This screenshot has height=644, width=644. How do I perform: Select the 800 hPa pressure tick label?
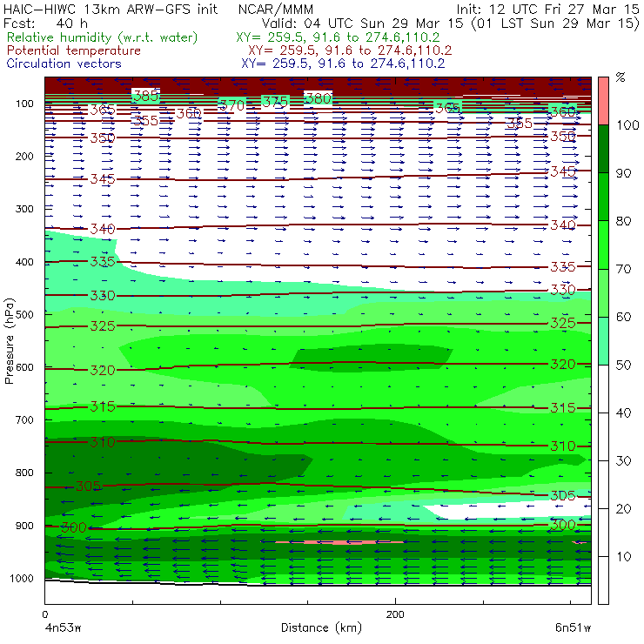[24, 473]
